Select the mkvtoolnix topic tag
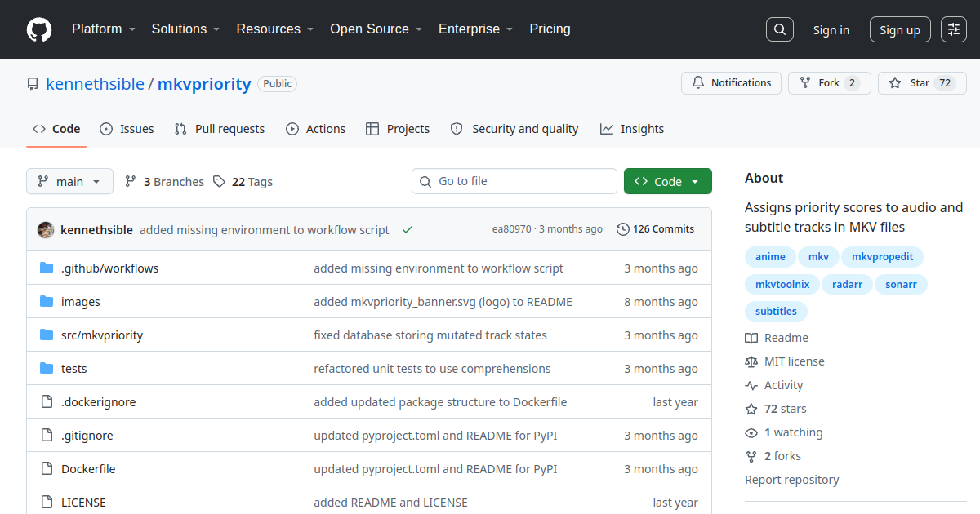The image size is (980, 514). (x=782, y=285)
